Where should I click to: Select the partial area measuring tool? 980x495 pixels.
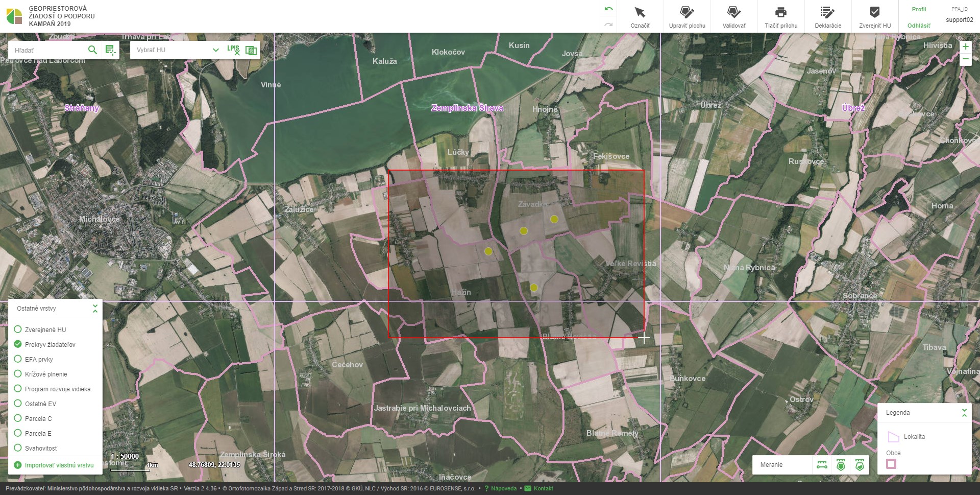point(860,465)
